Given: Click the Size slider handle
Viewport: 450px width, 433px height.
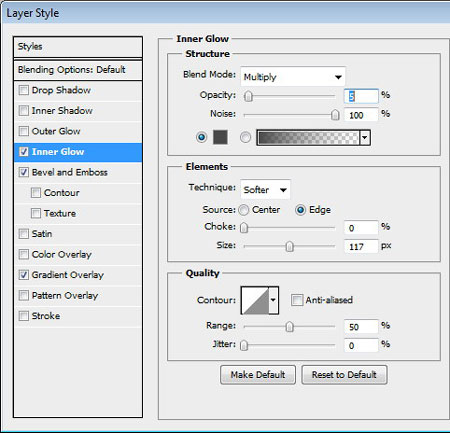Looking at the screenshot, I should [290, 246].
